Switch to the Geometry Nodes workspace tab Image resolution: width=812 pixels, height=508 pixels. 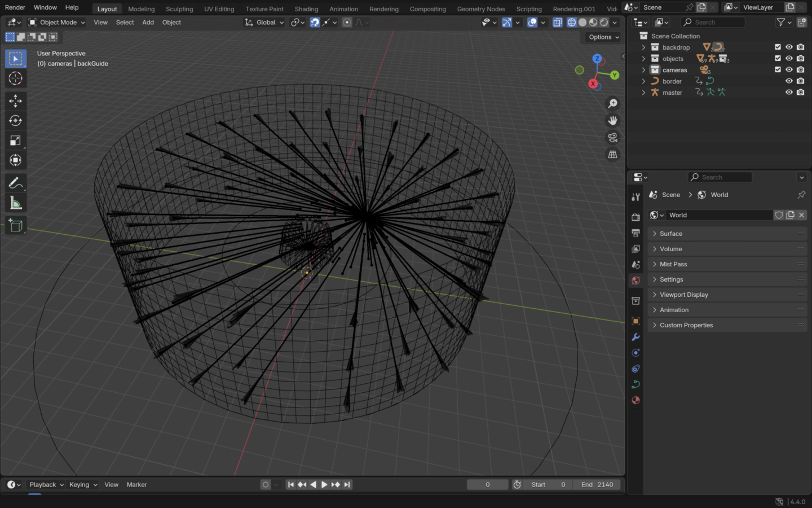tap(481, 9)
